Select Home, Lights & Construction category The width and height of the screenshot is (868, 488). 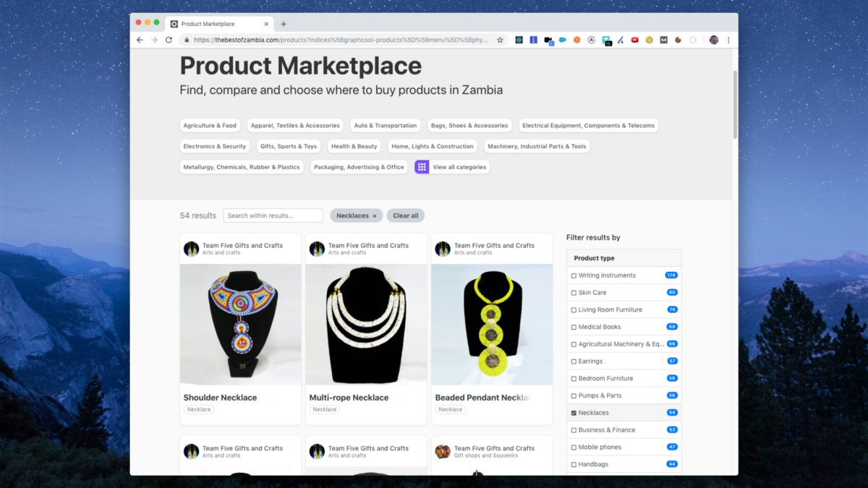click(433, 146)
